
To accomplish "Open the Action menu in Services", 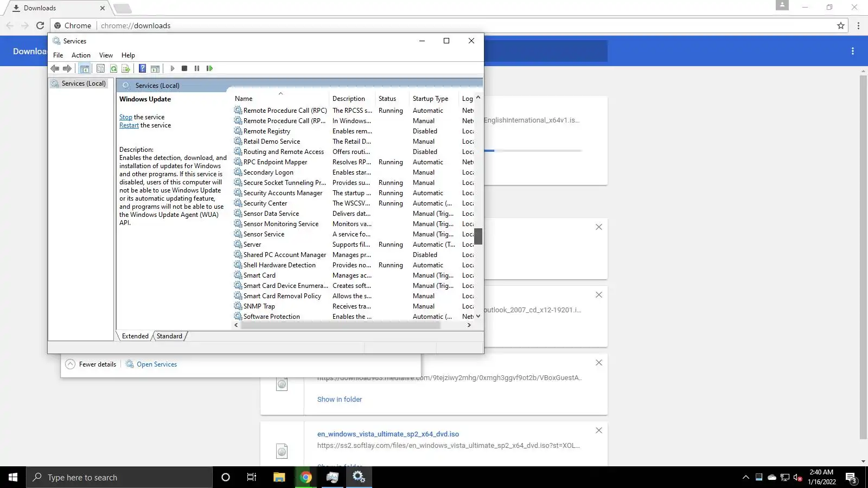I will pyautogui.click(x=81, y=55).
